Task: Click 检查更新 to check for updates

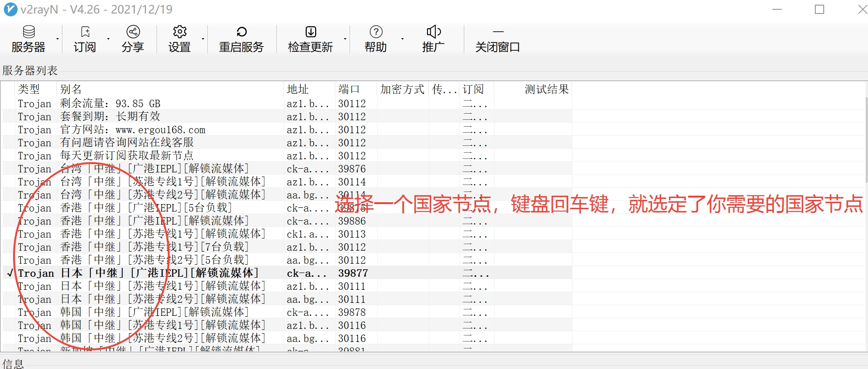Action: (x=310, y=39)
